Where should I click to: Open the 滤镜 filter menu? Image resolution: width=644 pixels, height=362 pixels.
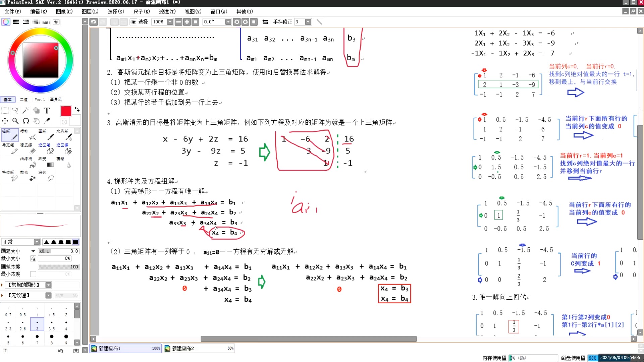tap(167, 11)
